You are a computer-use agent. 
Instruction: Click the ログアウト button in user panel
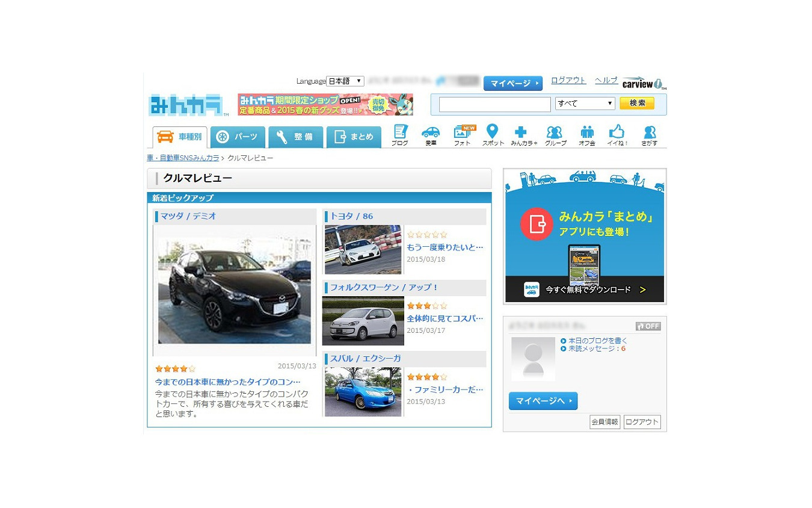pyautogui.click(x=642, y=422)
